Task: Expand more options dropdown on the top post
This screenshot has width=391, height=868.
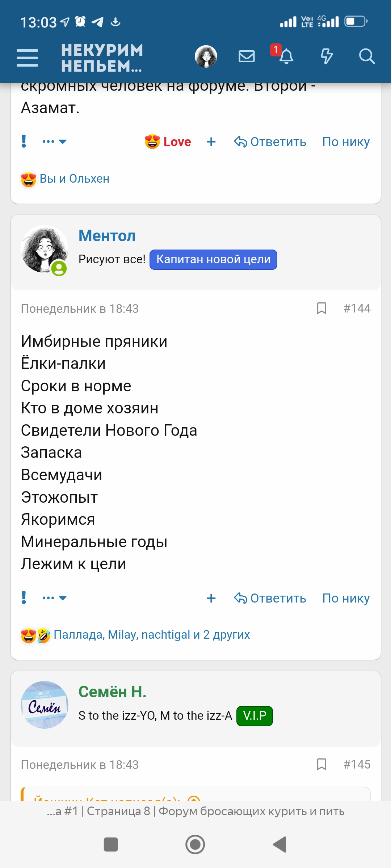Action: tap(54, 142)
